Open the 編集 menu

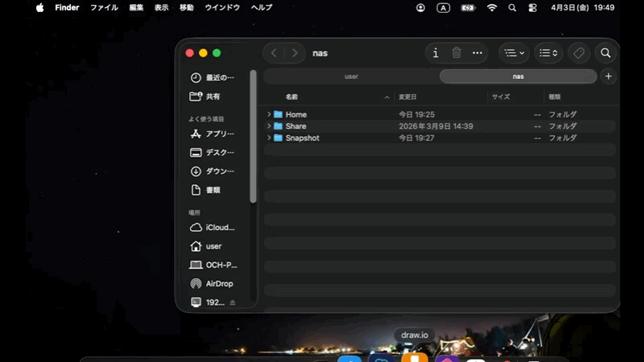136,7
